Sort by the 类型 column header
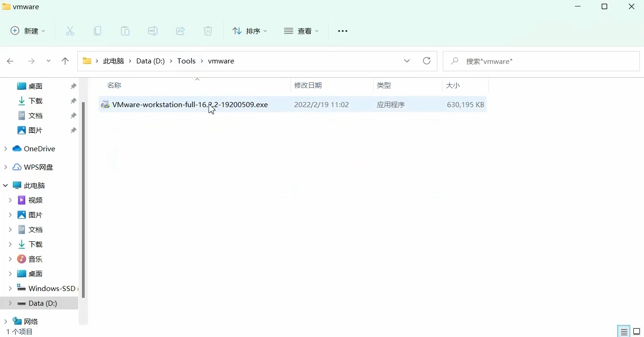 coord(384,86)
